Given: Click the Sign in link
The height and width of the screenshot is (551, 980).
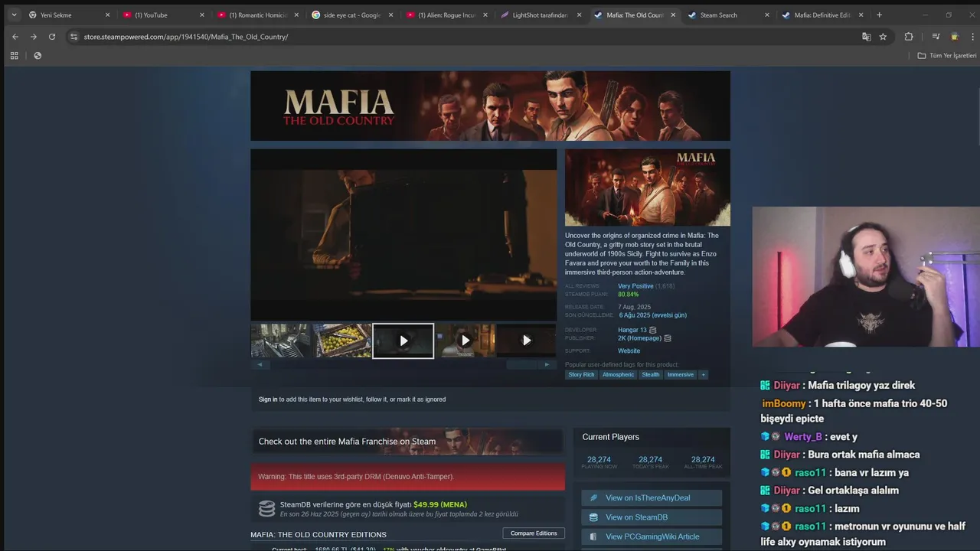Looking at the screenshot, I should 268,399.
